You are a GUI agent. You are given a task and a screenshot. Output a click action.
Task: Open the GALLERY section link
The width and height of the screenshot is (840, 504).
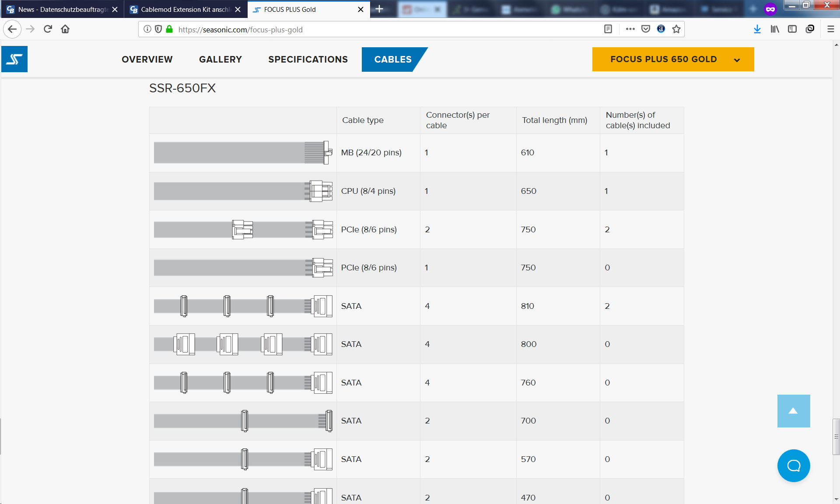(x=220, y=59)
